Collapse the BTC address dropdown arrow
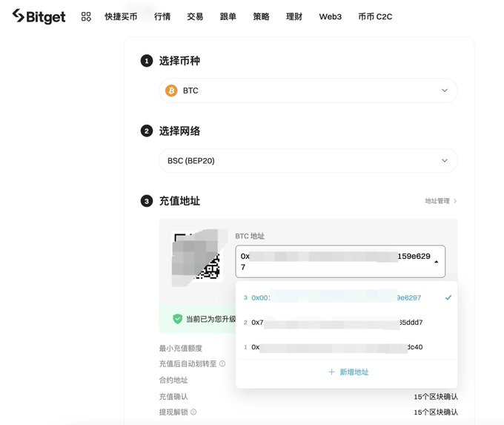Image resolution: width=504 pixels, height=425 pixels. pos(436,262)
